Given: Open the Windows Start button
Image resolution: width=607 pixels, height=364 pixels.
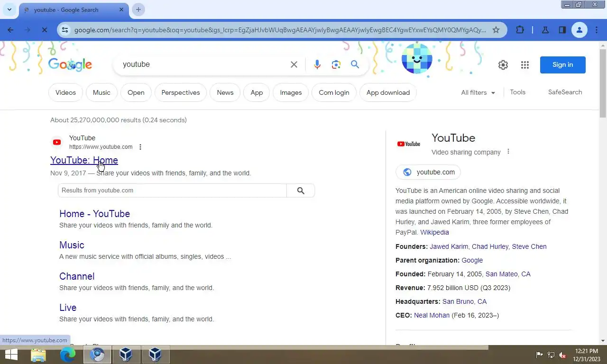Looking at the screenshot, I should tap(11, 355).
